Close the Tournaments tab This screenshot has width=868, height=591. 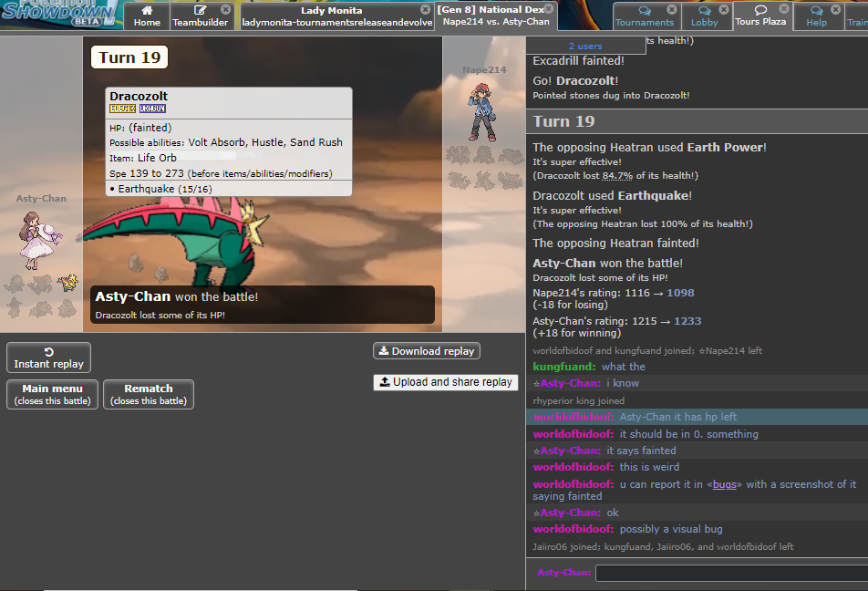(671, 9)
